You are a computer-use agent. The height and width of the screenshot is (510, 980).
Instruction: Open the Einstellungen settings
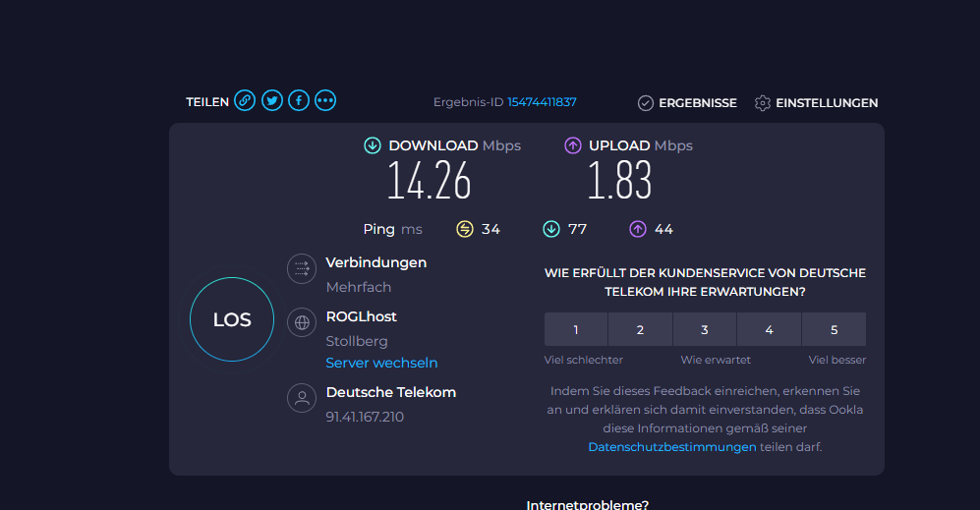click(816, 103)
